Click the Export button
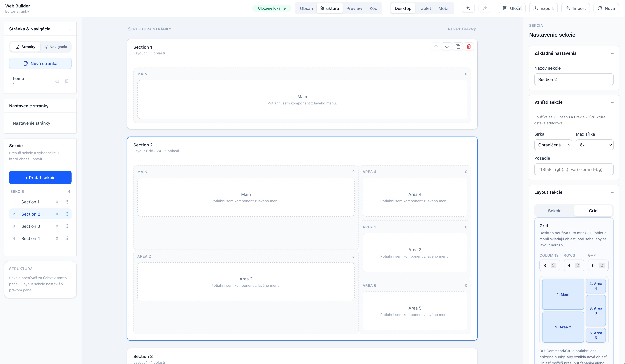The width and height of the screenshot is (625, 364). 543,8
